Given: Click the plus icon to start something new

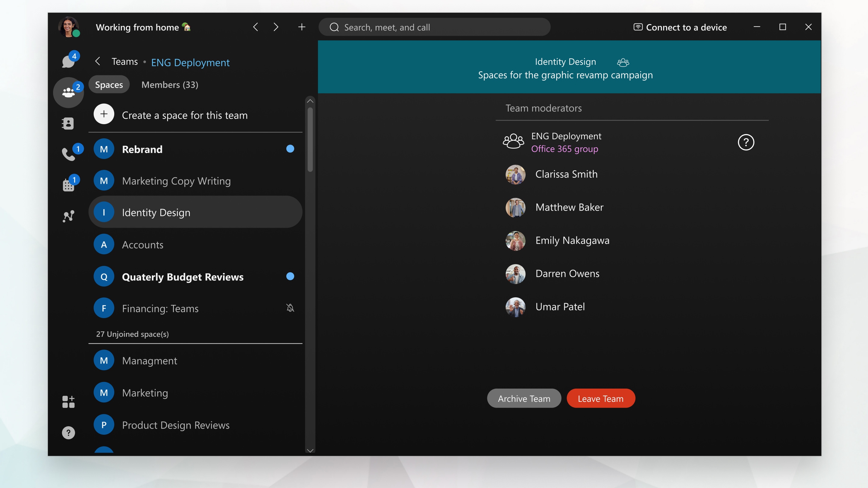Looking at the screenshot, I should click(x=302, y=27).
